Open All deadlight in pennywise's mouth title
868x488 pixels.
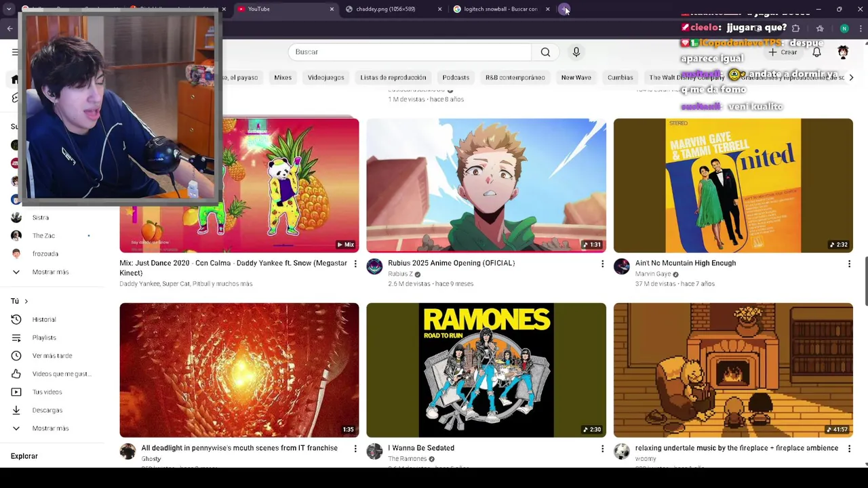click(x=239, y=448)
